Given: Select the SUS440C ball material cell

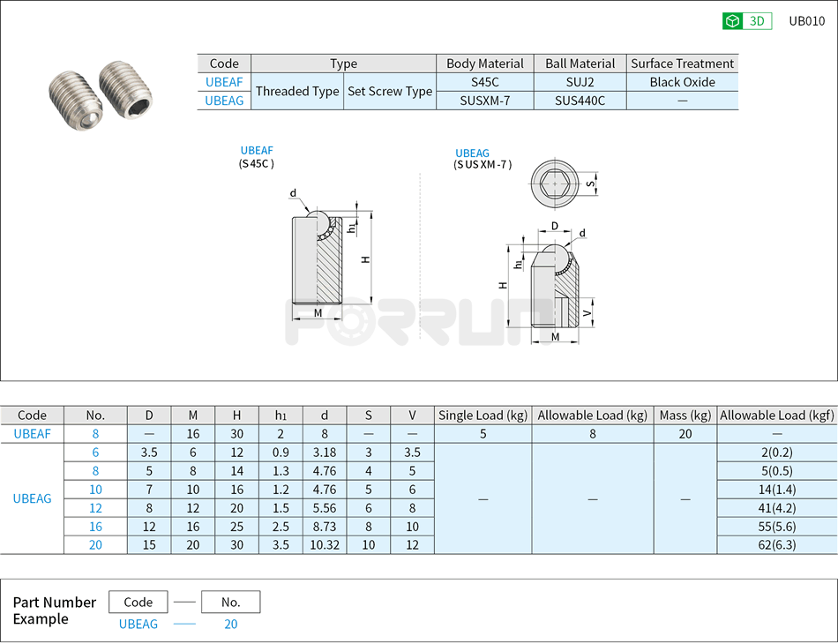Looking at the screenshot, I should coord(580,101).
